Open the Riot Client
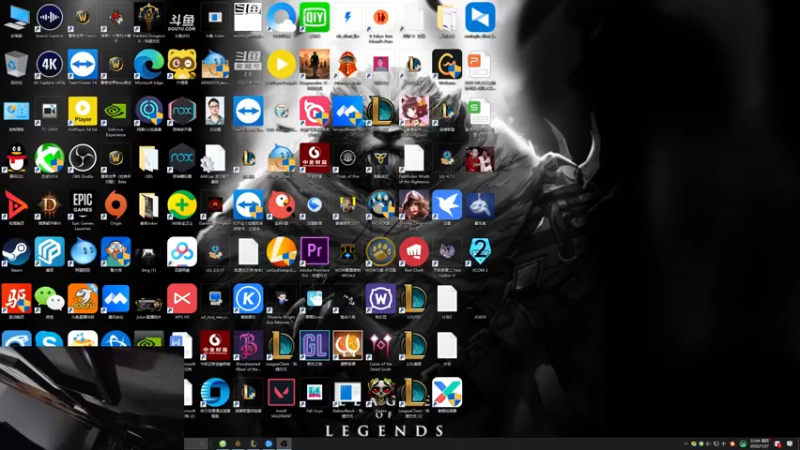Screen dimensions: 800x450 tap(414, 252)
